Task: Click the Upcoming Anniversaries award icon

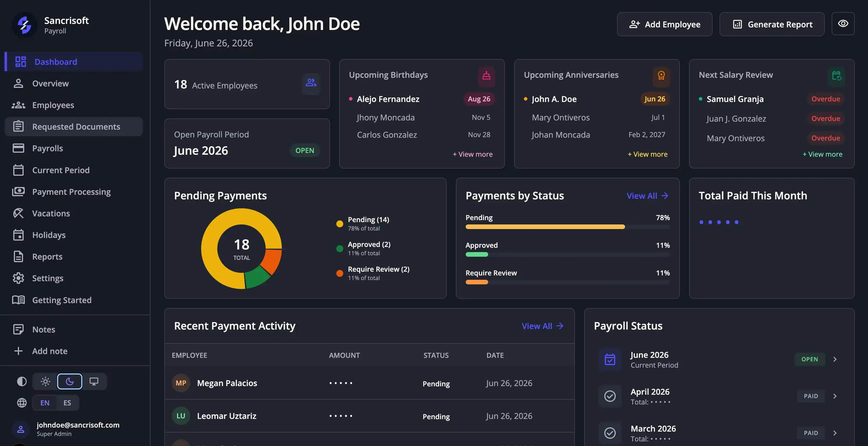Action: [661, 75]
